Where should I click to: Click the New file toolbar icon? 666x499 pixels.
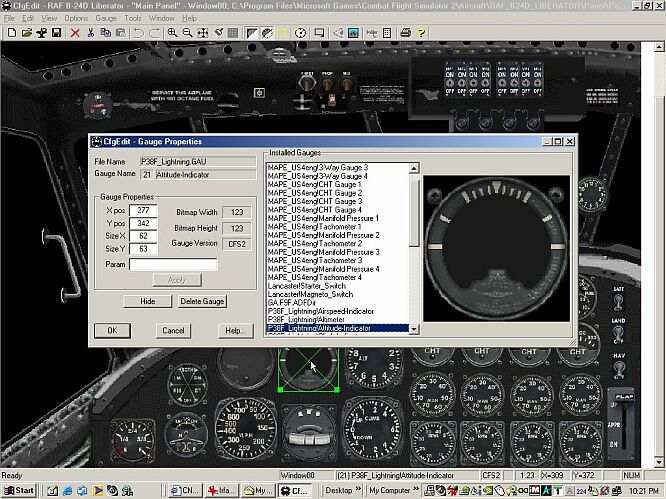(12, 33)
